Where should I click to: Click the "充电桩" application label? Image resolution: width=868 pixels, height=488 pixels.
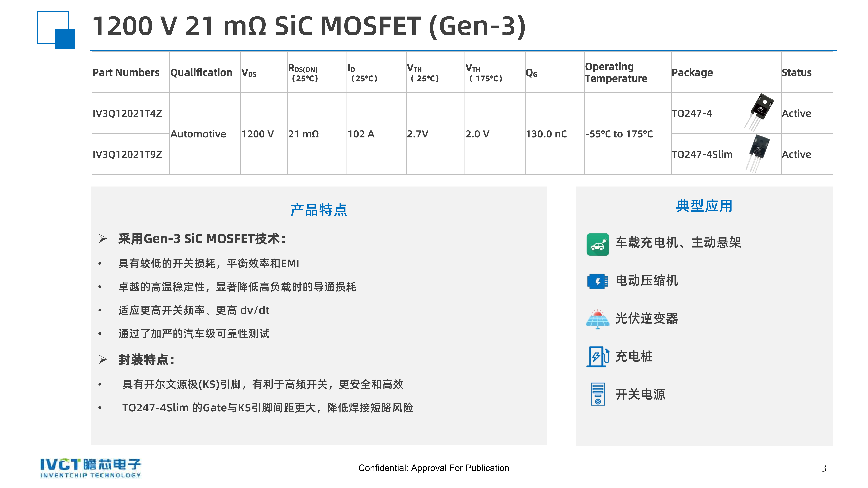(634, 356)
